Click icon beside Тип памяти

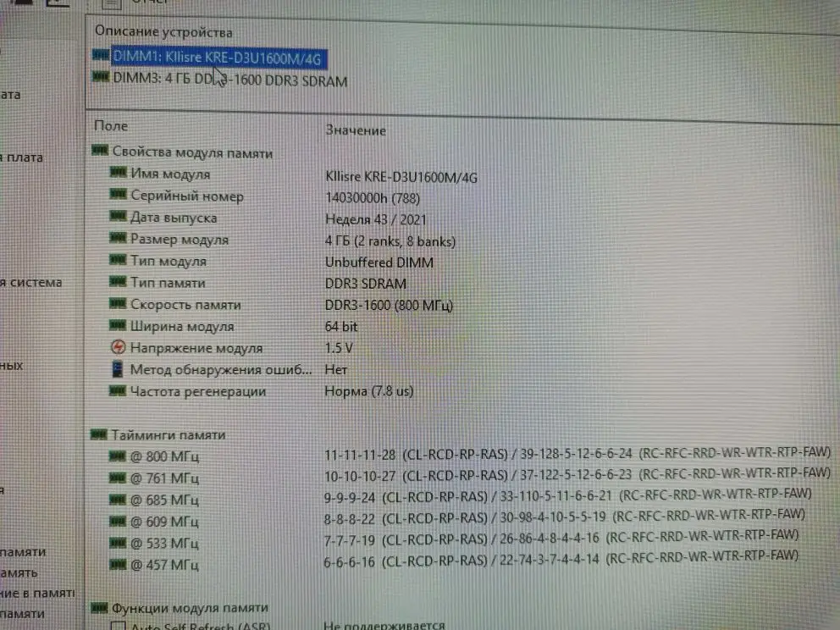click(x=118, y=281)
